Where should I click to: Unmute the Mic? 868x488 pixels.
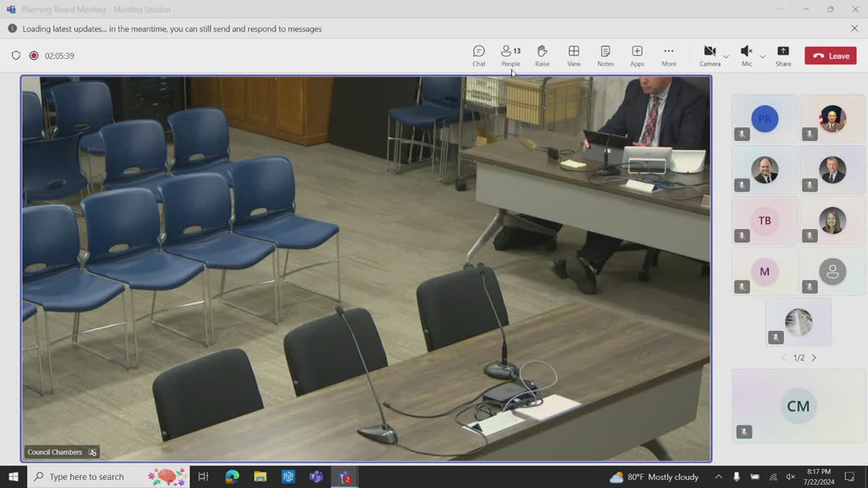tap(746, 56)
